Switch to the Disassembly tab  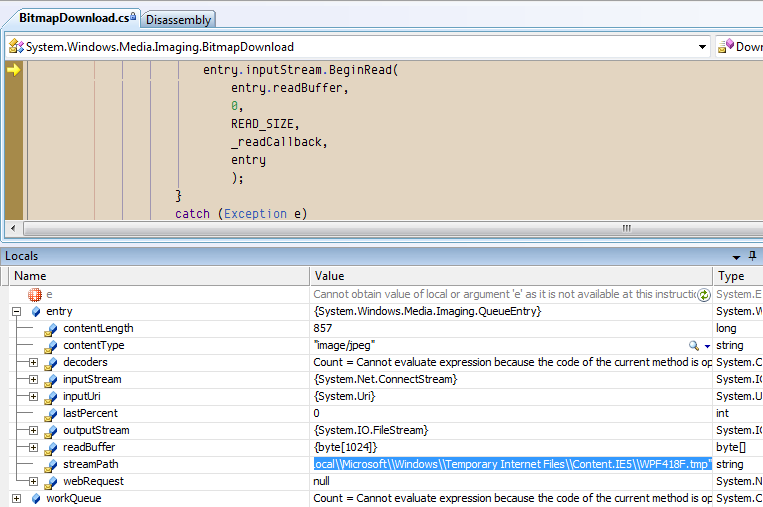(x=178, y=19)
